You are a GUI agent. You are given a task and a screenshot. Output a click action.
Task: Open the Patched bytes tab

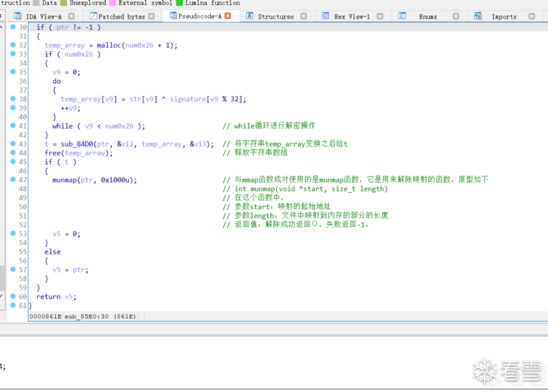(x=121, y=16)
